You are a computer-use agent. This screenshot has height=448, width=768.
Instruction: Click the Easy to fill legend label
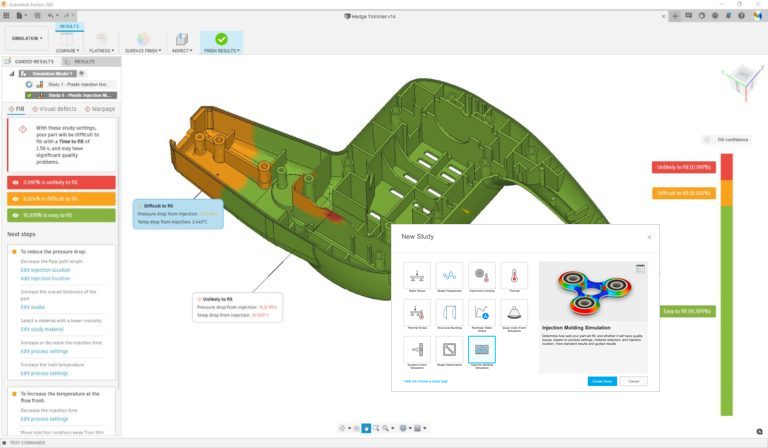pos(688,311)
